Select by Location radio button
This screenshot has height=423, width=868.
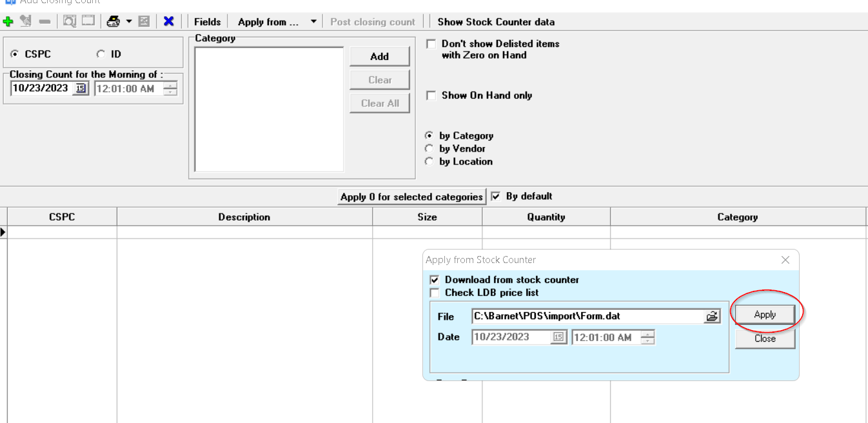[x=429, y=161]
